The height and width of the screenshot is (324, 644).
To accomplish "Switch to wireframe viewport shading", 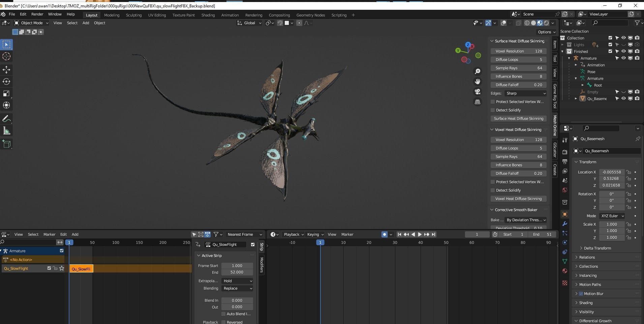I will [x=527, y=23].
